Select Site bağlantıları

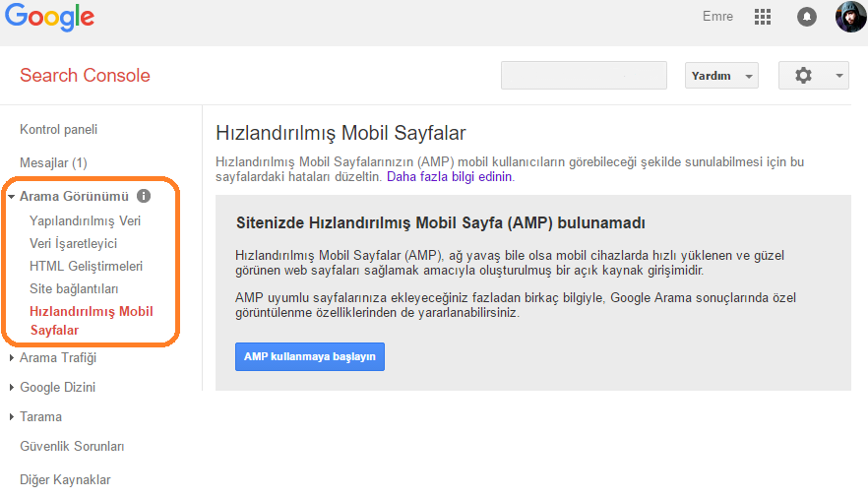(x=74, y=288)
